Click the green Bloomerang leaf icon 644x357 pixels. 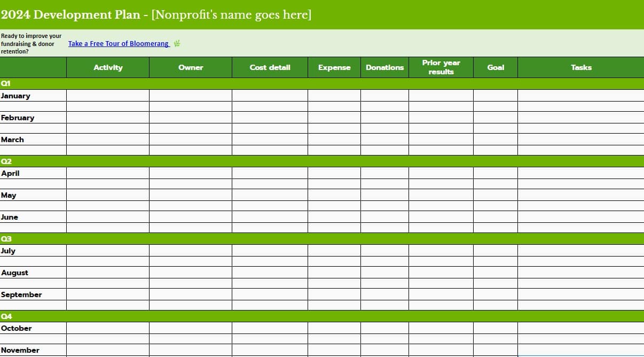point(177,44)
